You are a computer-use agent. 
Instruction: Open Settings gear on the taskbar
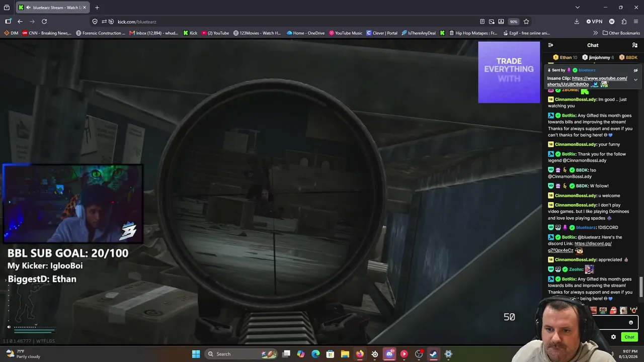coord(448,354)
